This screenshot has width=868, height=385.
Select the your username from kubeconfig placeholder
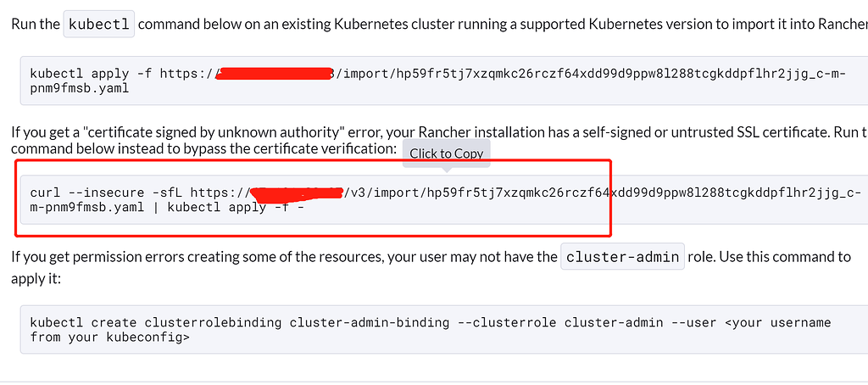click(x=431, y=330)
